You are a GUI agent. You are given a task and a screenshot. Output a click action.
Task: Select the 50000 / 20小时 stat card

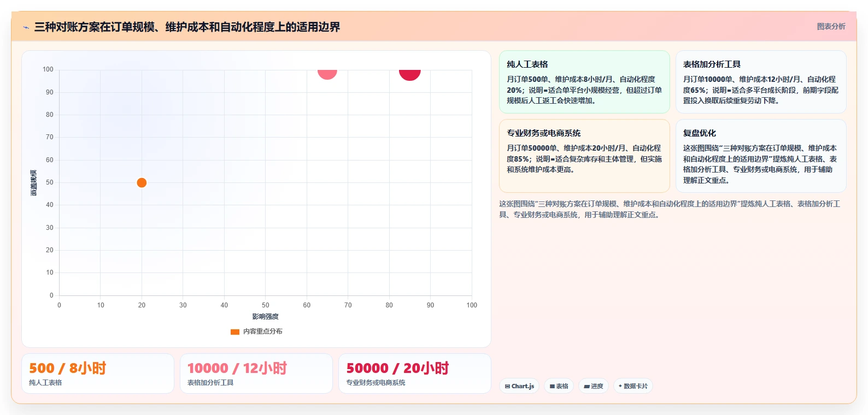(x=415, y=373)
